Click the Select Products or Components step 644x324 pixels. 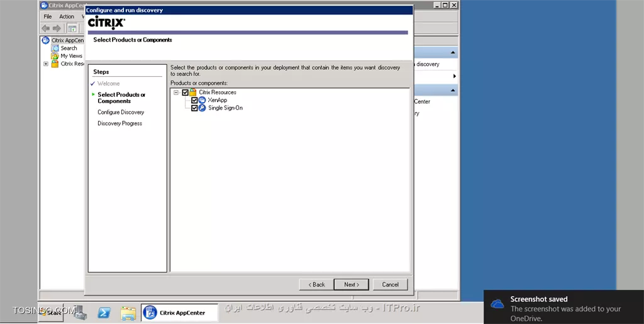point(121,98)
